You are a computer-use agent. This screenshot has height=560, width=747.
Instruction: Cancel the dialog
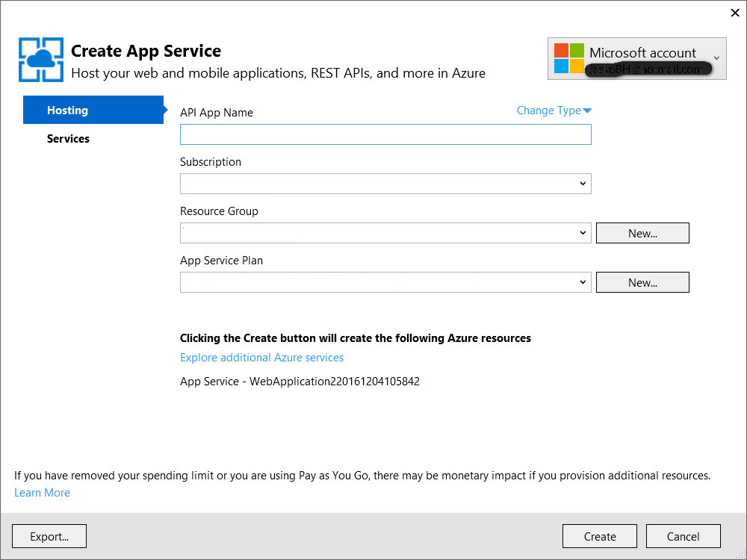click(x=684, y=536)
